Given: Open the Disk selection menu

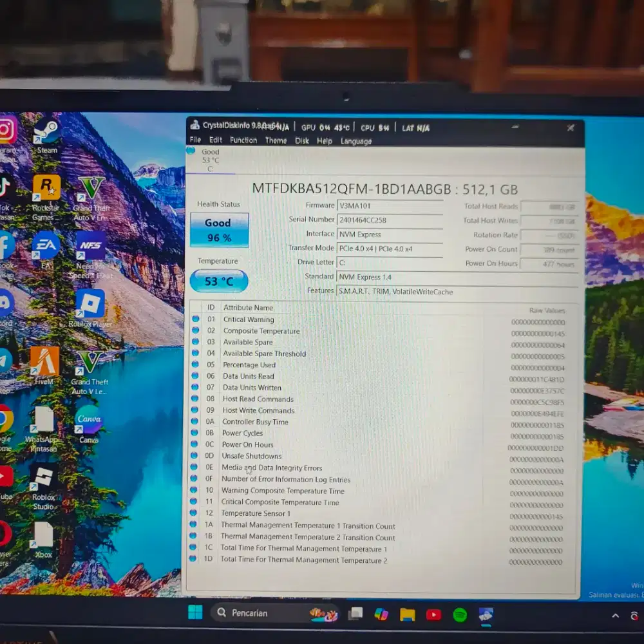Looking at the screenshot, I should (302, 140).
